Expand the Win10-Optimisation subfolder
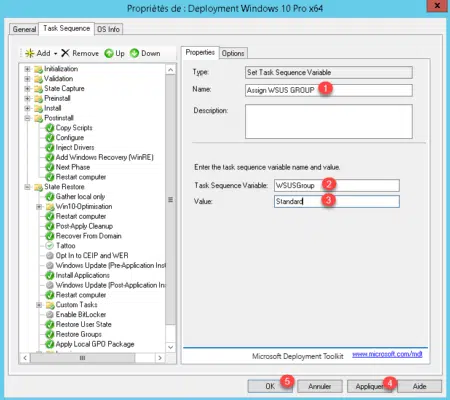Screen dimensions: 450x400 [39, 207]
